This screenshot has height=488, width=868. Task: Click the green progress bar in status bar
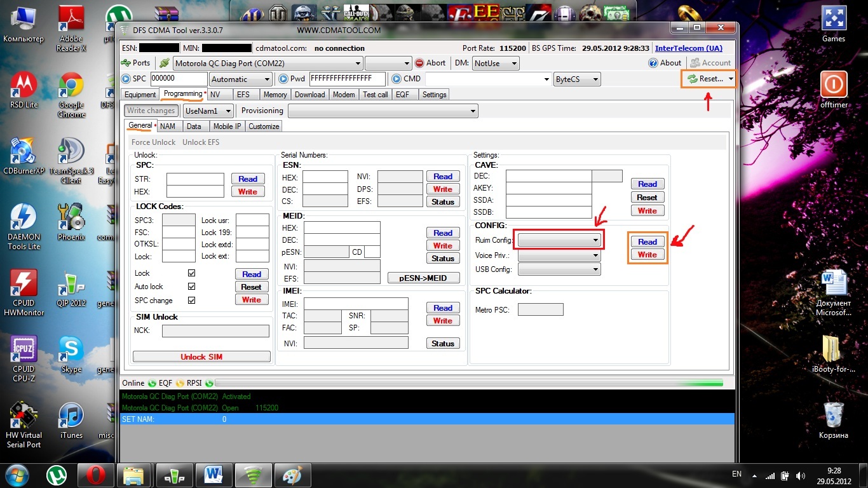[470, 383]
